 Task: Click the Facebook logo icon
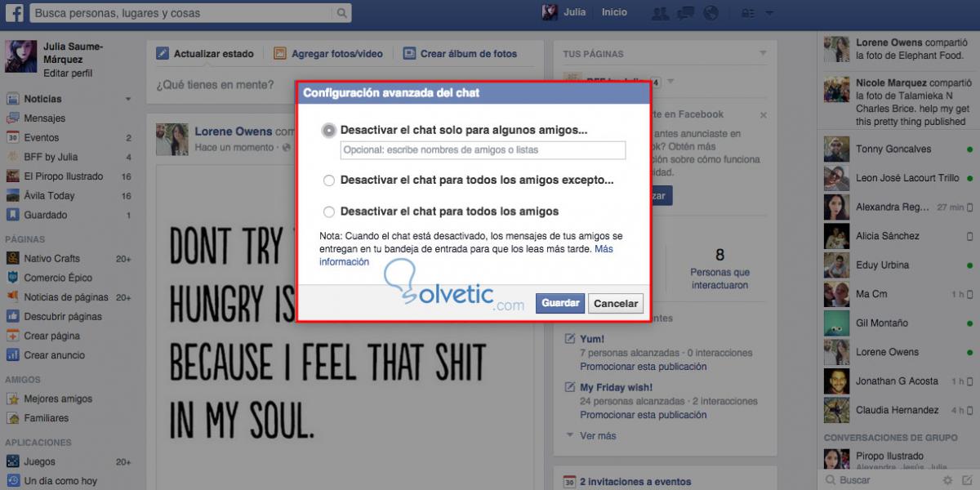[14, 12]
